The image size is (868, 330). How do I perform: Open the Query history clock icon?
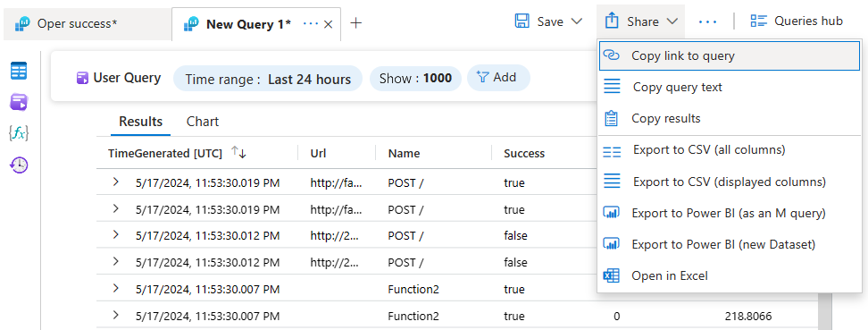[x=19, y=165]
